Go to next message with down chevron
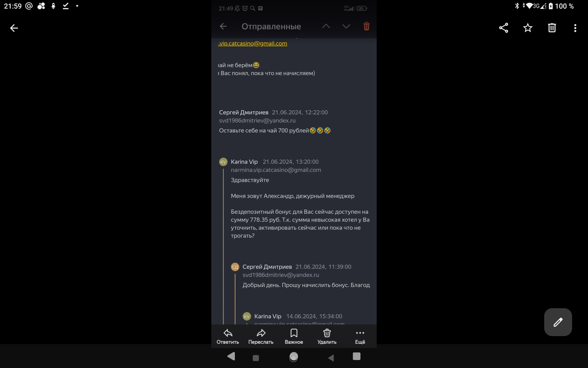Viewport: 588px width, 368px height. [x=346, y=26]
